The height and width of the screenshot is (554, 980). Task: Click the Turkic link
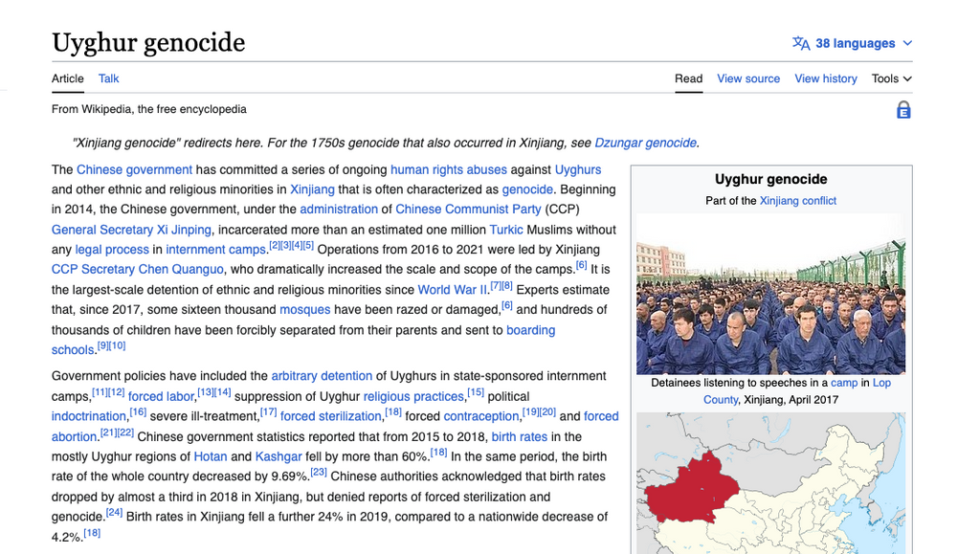[506, 230]
